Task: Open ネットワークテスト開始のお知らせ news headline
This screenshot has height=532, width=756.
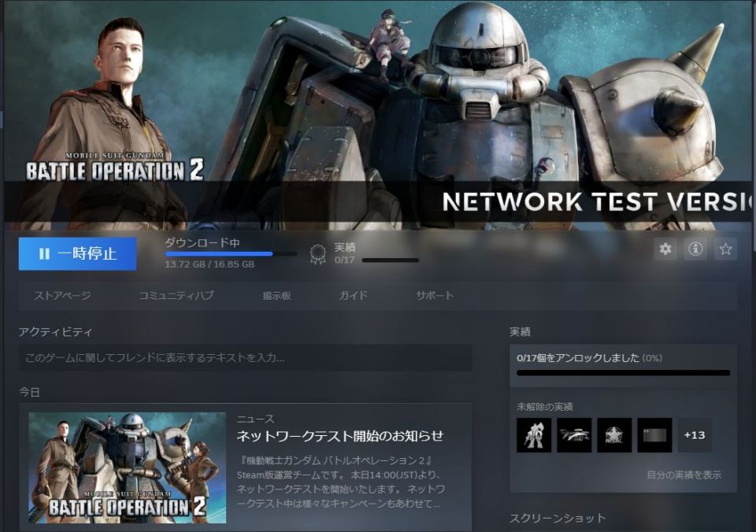Action: coord(340,436)
